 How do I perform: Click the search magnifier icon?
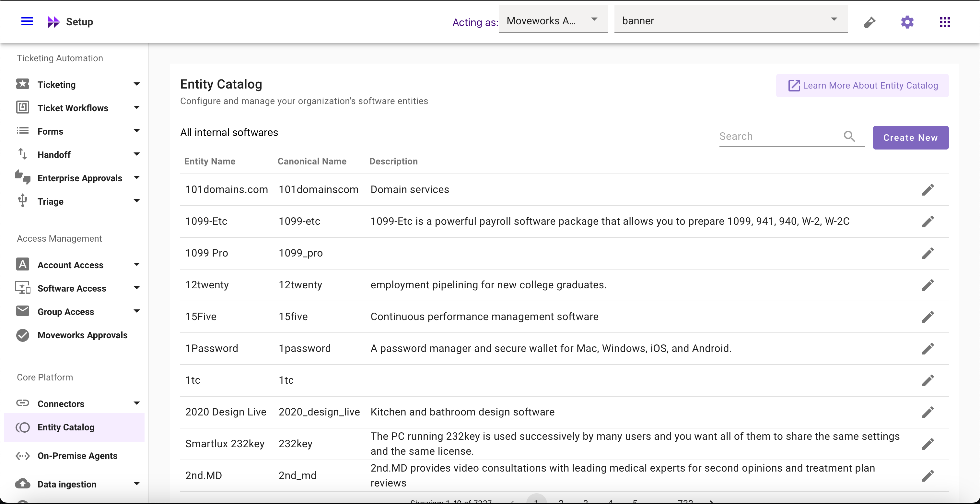(x=849, y=136)
